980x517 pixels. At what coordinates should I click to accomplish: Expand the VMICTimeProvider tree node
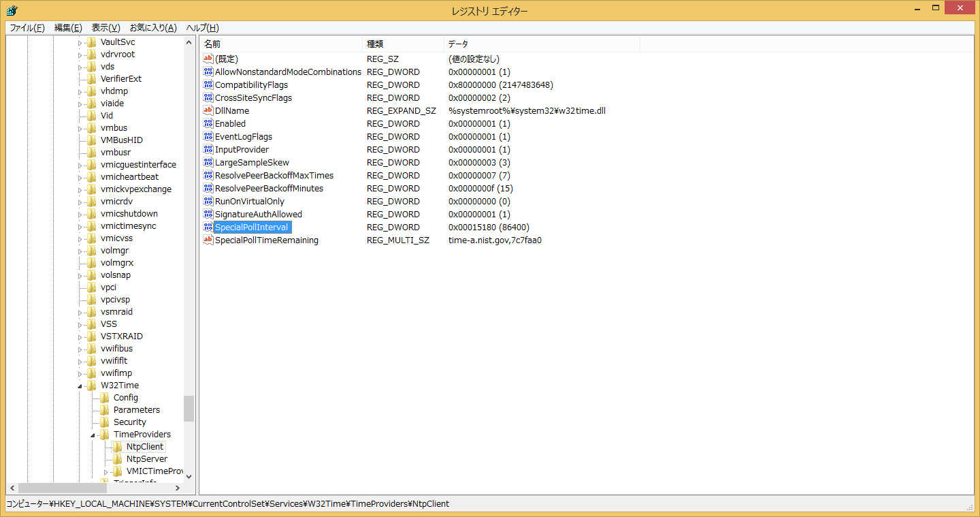coord(105,471)
